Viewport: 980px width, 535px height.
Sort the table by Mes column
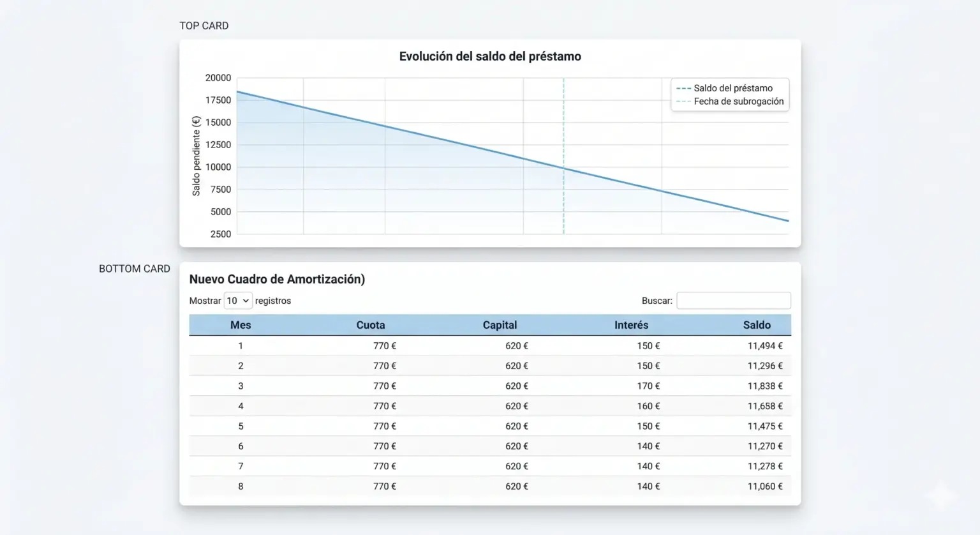[241, 325]
